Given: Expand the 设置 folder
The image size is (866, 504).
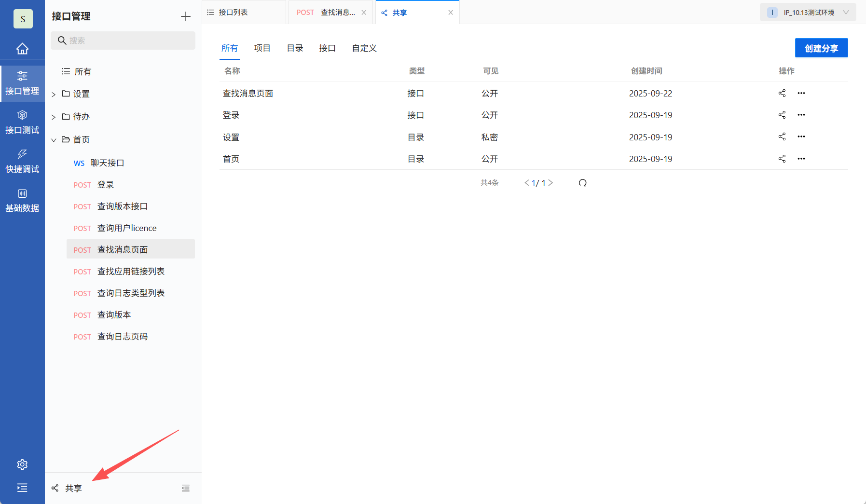Looking at the screenshot, I should 54,94.
